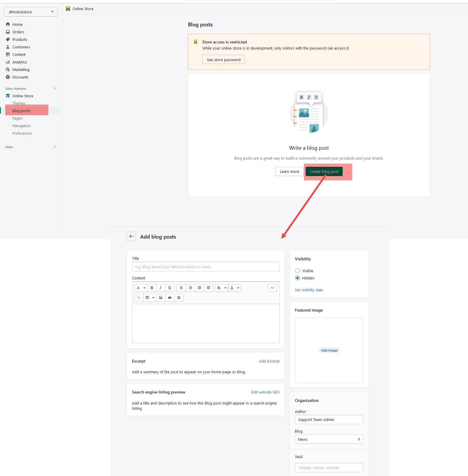Viewport: 468px width, 476px height.
Task: Open the HTML code view in editor
Action: [x=272, y=288]
